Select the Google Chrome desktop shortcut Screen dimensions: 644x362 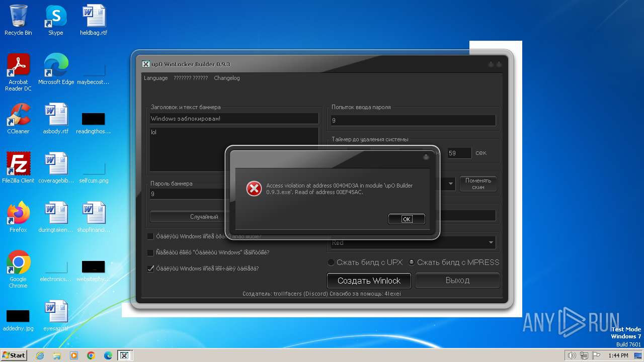point(18,269)
